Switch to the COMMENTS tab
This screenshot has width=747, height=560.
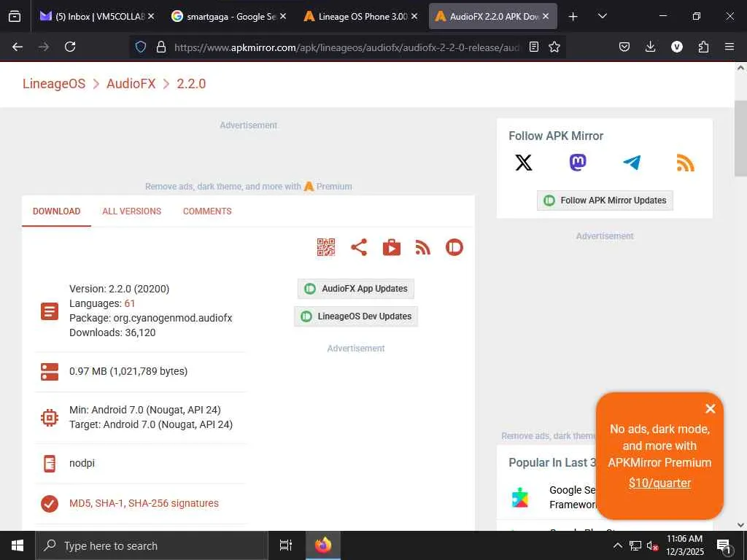(x=207, y=211)
